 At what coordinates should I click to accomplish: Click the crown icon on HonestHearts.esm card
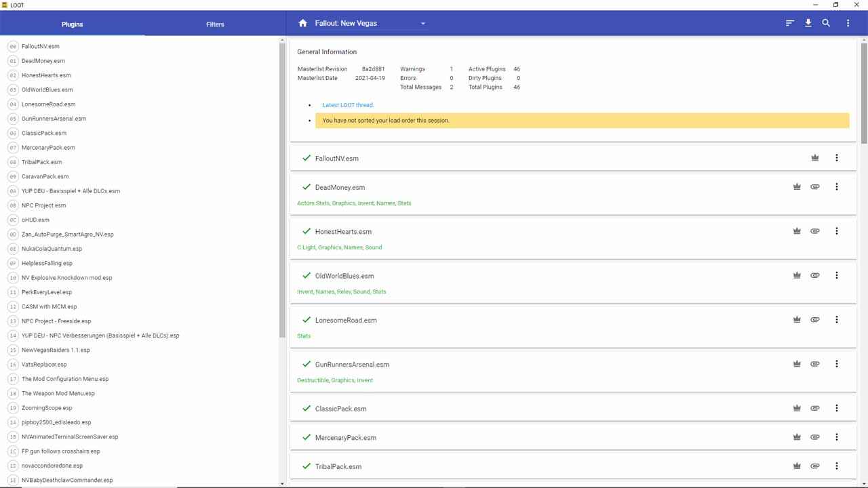(797, 231)
